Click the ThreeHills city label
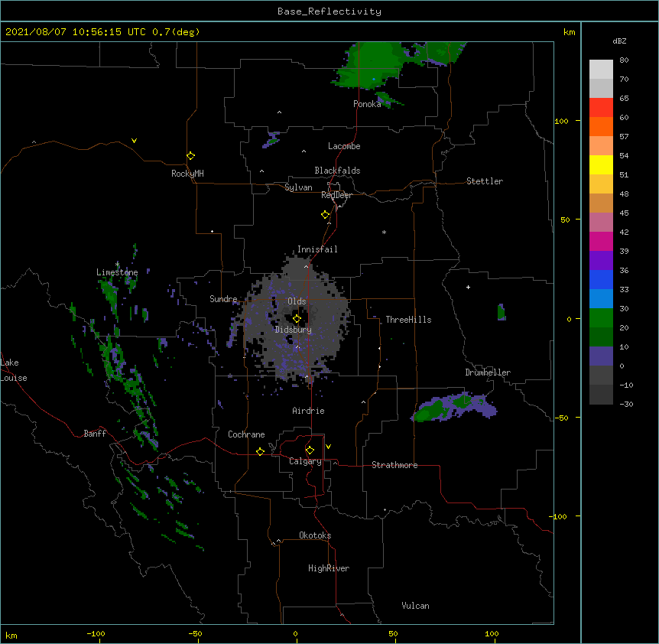This screenshot has height=644, width=659. (x=408, y=320)
